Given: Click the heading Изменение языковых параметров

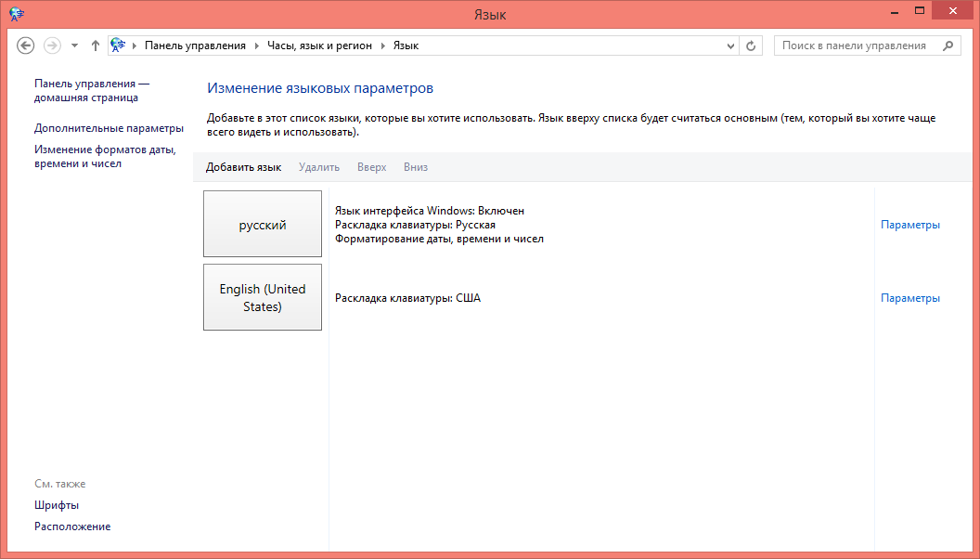Looking at the screenshot, I should (x=320, y=88).
